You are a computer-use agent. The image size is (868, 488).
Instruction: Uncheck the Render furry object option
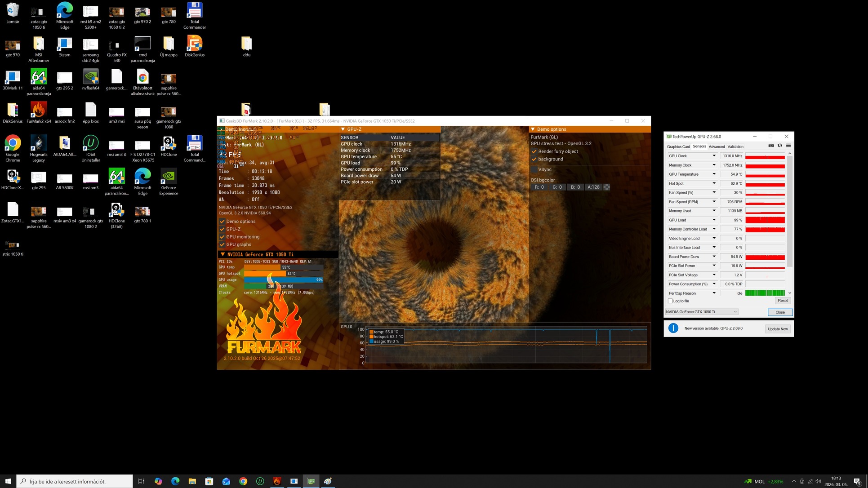click(534, 151)
